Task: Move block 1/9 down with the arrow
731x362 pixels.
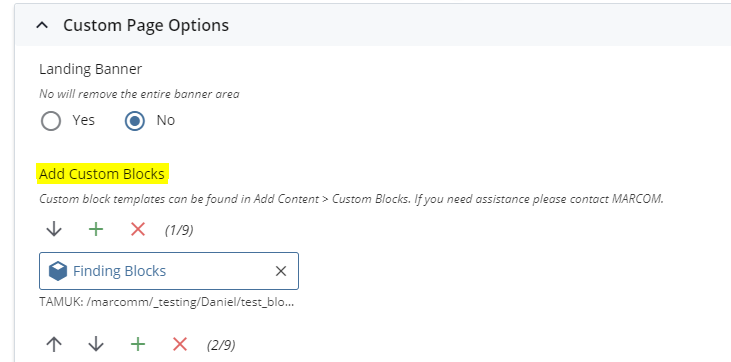Action: [x=54, y=229]
